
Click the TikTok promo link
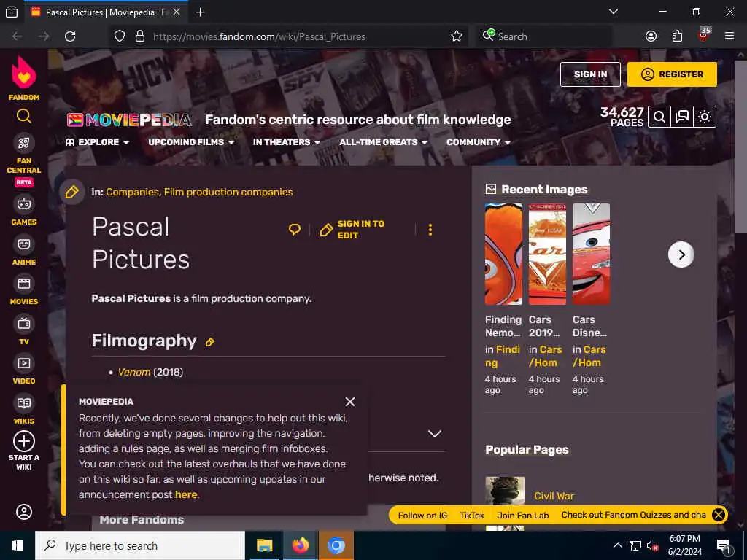[472, 516]
